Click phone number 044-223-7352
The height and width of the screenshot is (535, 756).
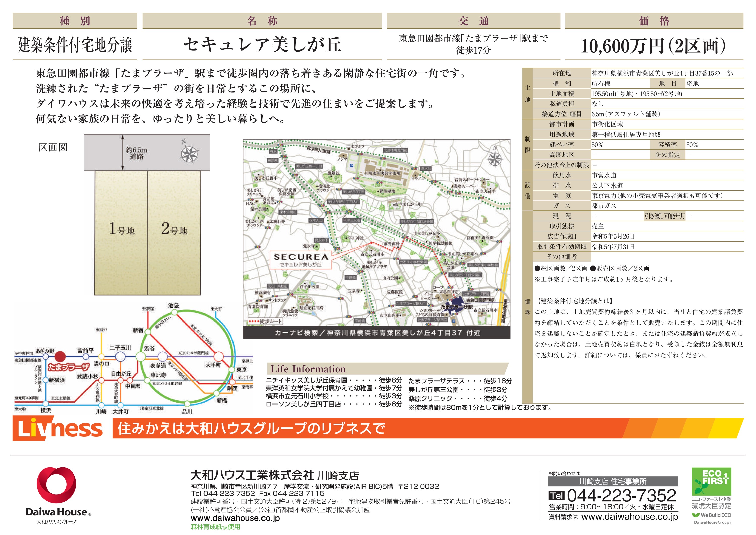coord(621,495)
